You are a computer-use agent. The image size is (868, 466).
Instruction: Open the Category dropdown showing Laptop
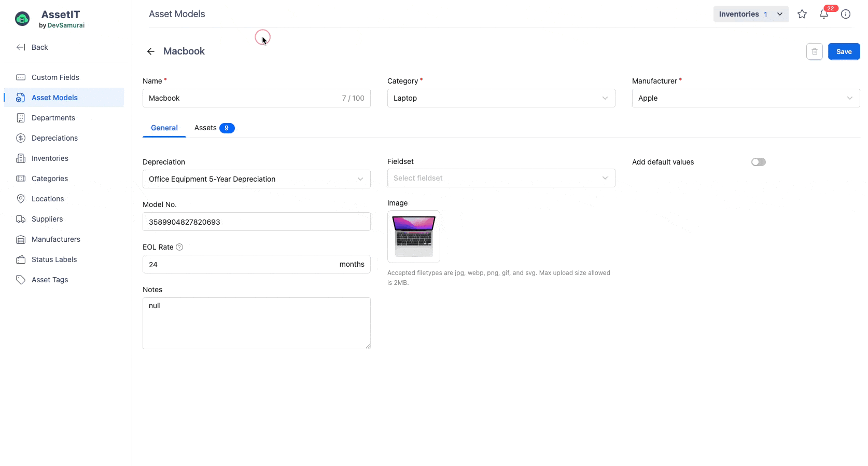[x=501, y=98]
